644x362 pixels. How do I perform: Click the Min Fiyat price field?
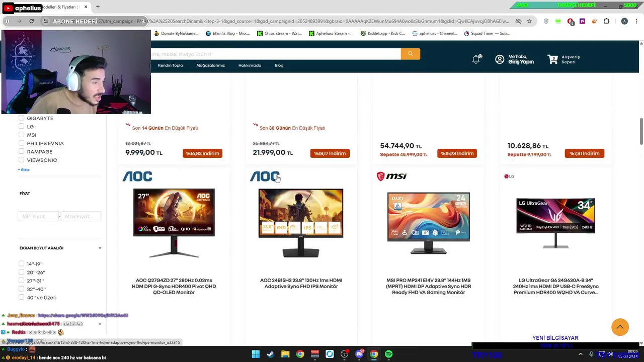pos(38,216)
